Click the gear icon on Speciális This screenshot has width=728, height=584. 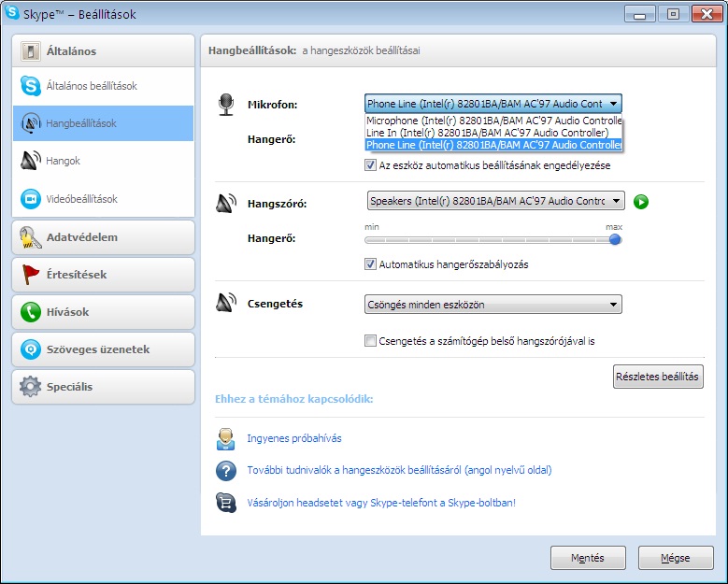[x=31, y=387]
